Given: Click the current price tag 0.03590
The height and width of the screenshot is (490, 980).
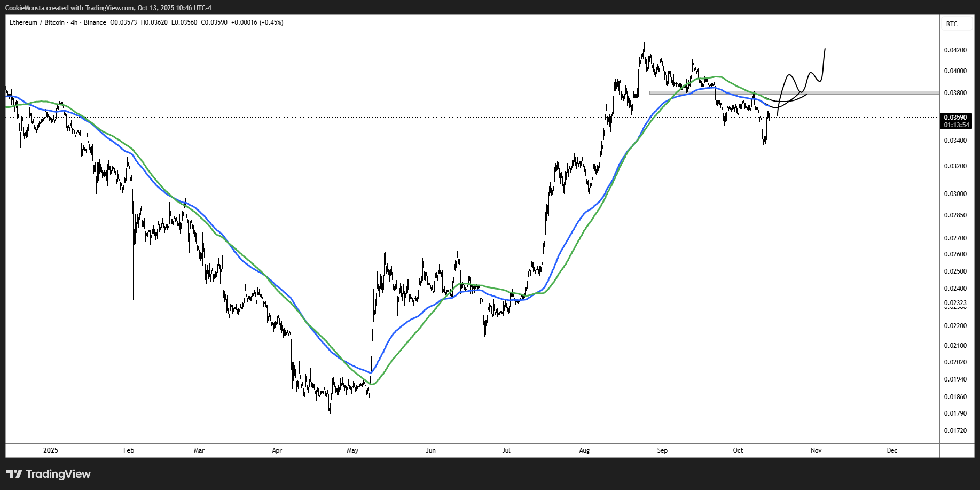Looking at the screenshot, I should click(x=955, y=118).
